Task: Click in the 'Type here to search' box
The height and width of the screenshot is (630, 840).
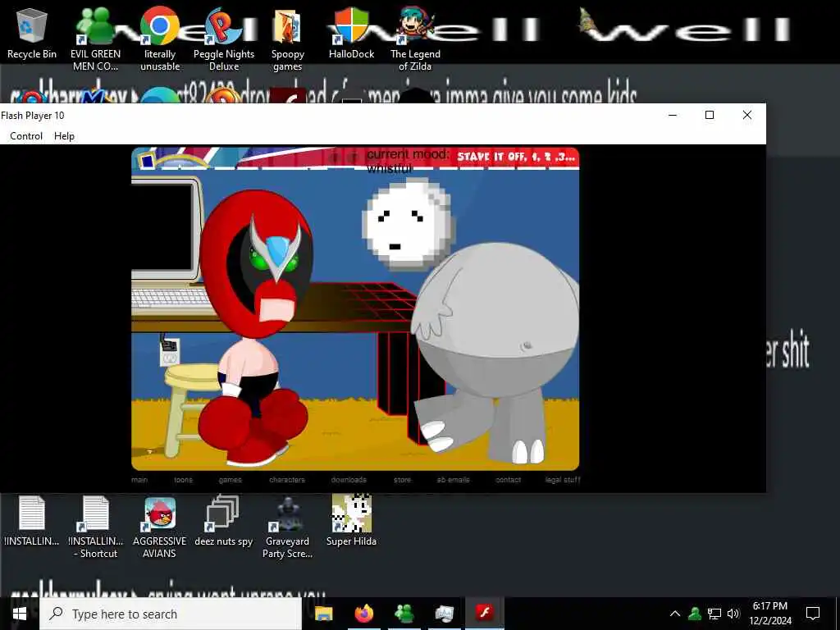Action: (x=171, y=614)
